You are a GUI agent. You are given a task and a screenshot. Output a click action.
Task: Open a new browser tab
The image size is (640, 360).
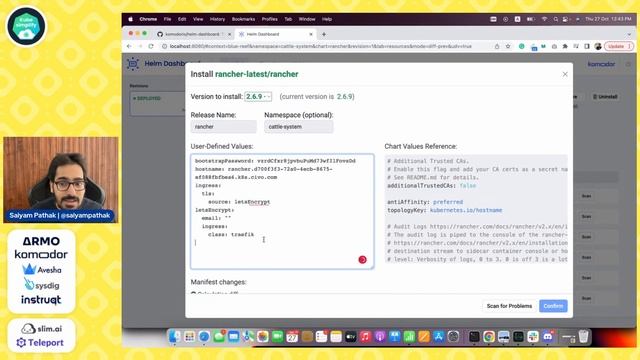pos(324,34)
